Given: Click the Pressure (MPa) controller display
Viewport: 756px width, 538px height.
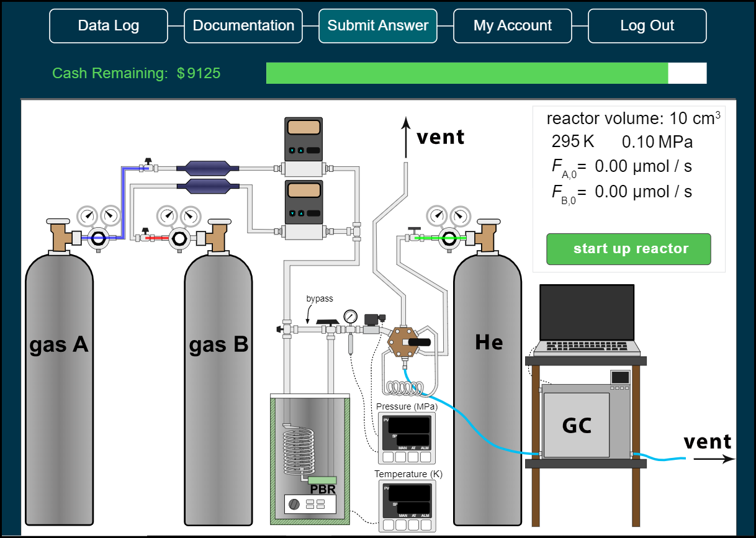Looking at the screenshot, I should pos(407,437).
